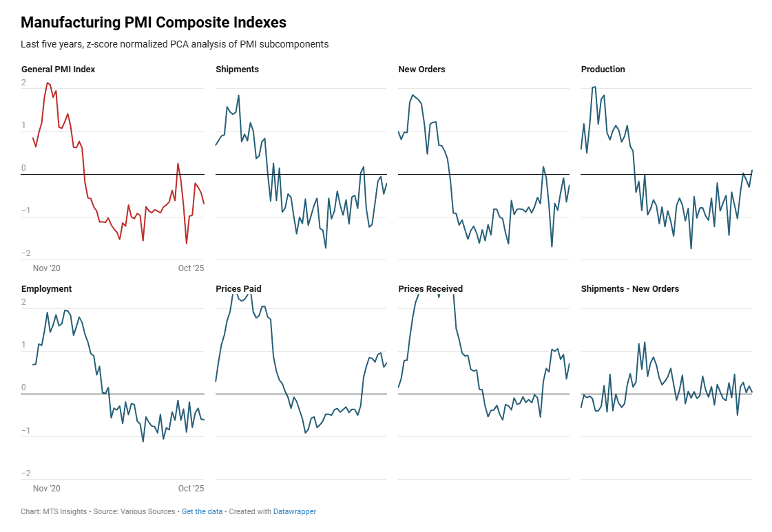Click the 'General PMI Index' chart title
The image size is (772, 532).
point(59,70)
